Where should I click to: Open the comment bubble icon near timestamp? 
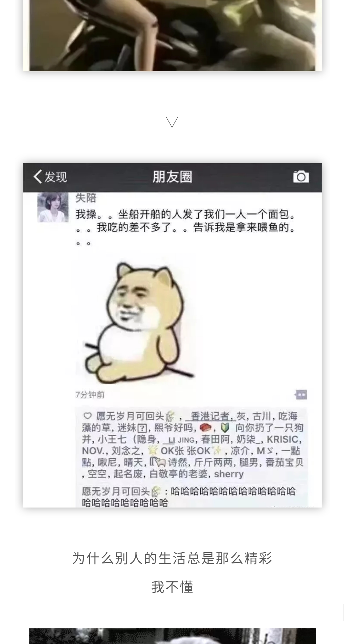[x=301, y=395]
